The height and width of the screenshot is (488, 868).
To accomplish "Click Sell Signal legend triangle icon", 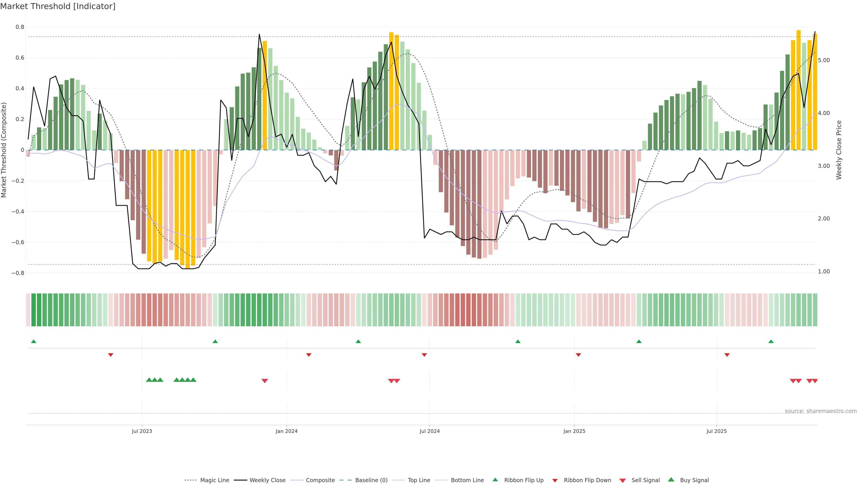I will 623,480.
